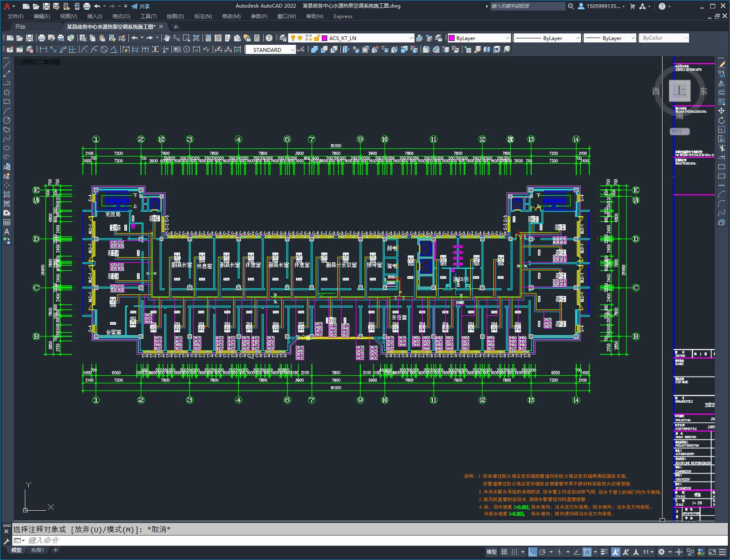Open the ACS_KT_LN layer dropdown
This screenshot has width=730, height=560.
tap(411, 38)
